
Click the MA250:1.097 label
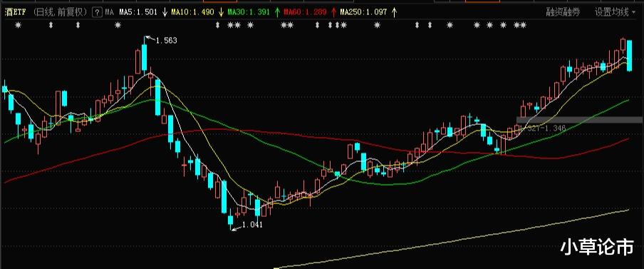pyautogui.click(x=363, y=12)
